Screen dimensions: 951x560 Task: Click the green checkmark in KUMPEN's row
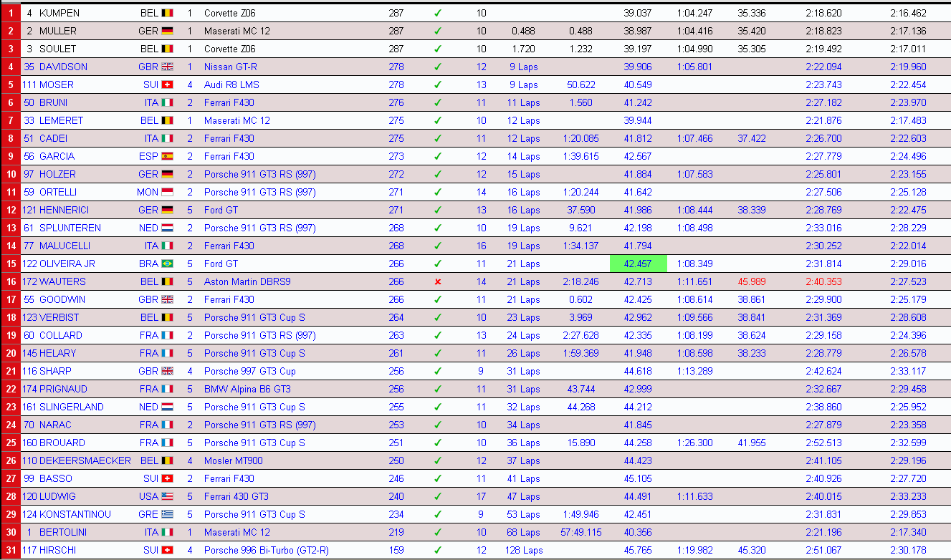pos(437,13)
